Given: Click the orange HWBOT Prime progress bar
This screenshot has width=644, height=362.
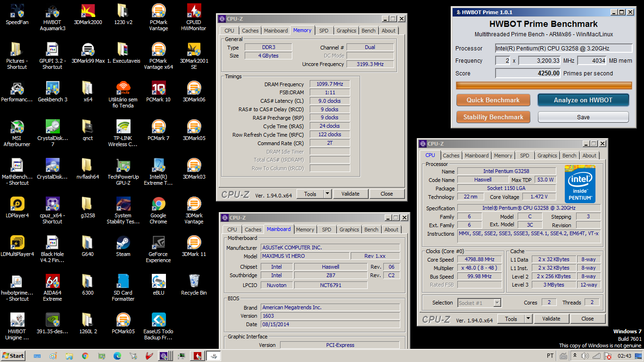Looking at the screenshot, I should pyautogui.click(x=544, y=85).
